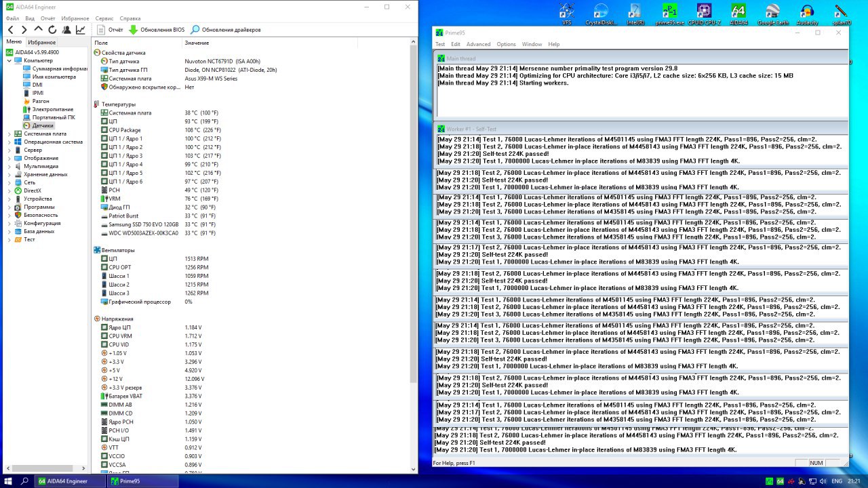Open the Window menu in Prime95
The height and width of the screenshot is (488, 868).
point(532,44)
